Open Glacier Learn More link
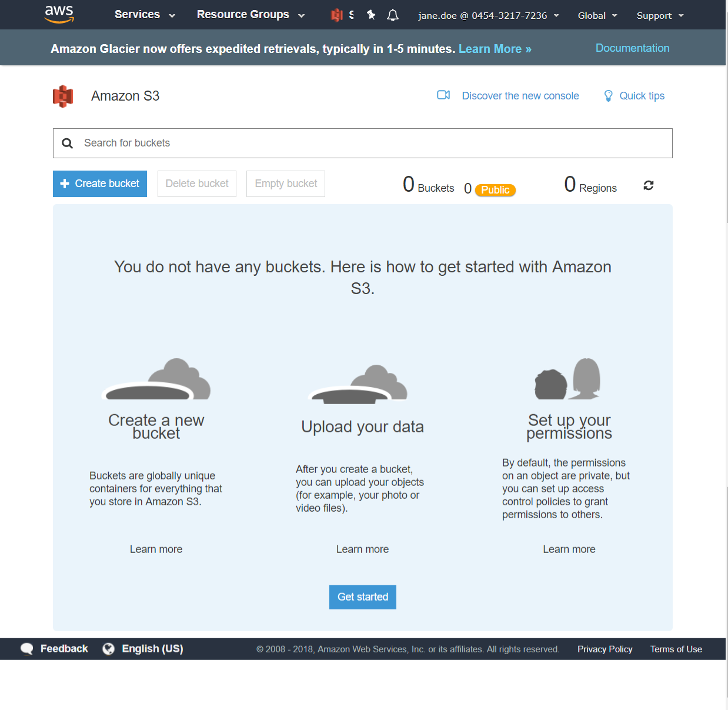 (495, 49)
